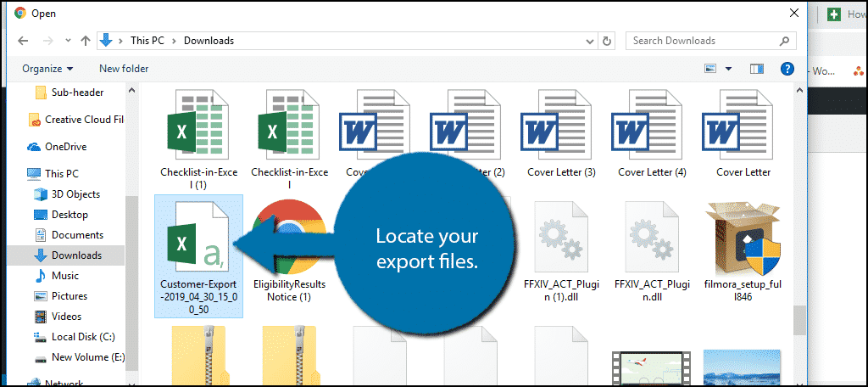The width and height of the screenshot is (868, 387).
Task: Click Downloads in the address path
Action: click(x=209, y=41)
